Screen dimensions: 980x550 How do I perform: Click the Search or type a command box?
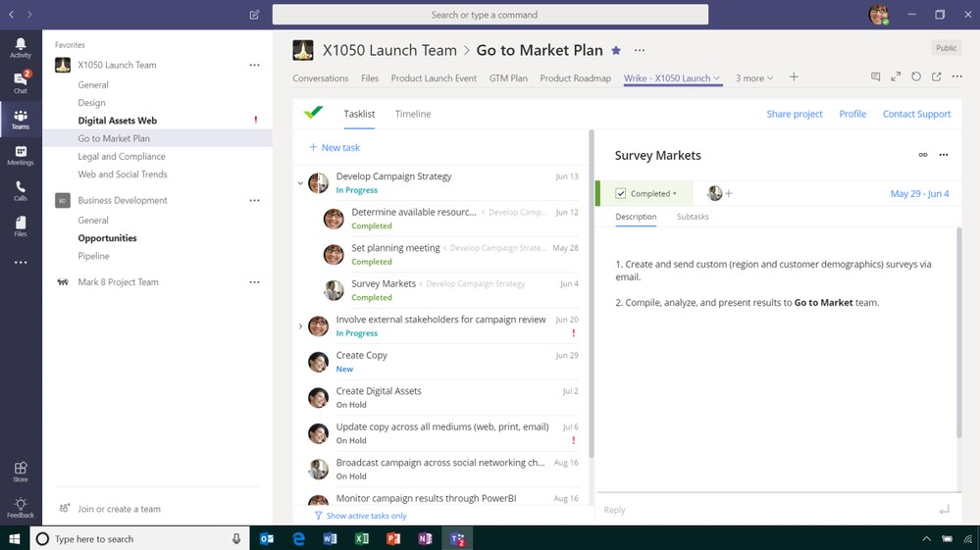coord(490,15)
